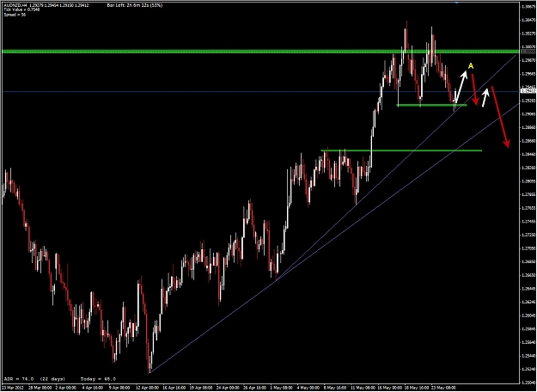Click the 23 Mar 2012 date label
This screenshot has height=392, width=537.
coord(12,388)
